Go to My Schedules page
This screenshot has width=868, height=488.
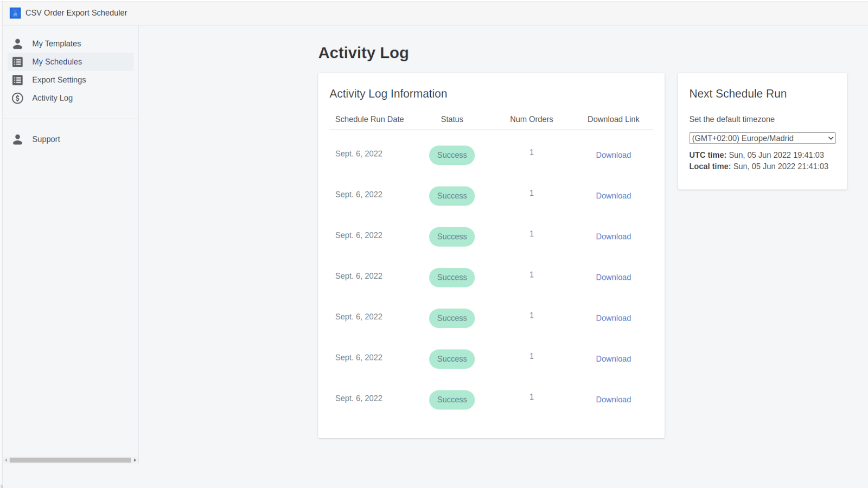71,62
